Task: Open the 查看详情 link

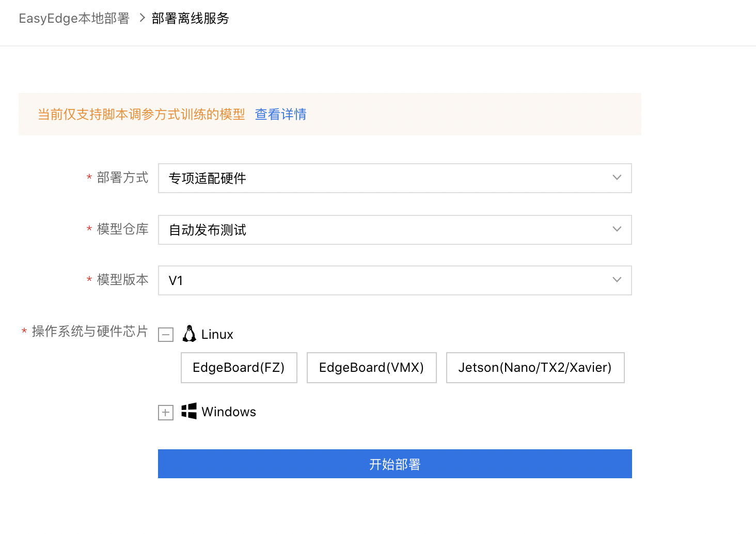Action: pyautogui.click(x=281, y=114)
